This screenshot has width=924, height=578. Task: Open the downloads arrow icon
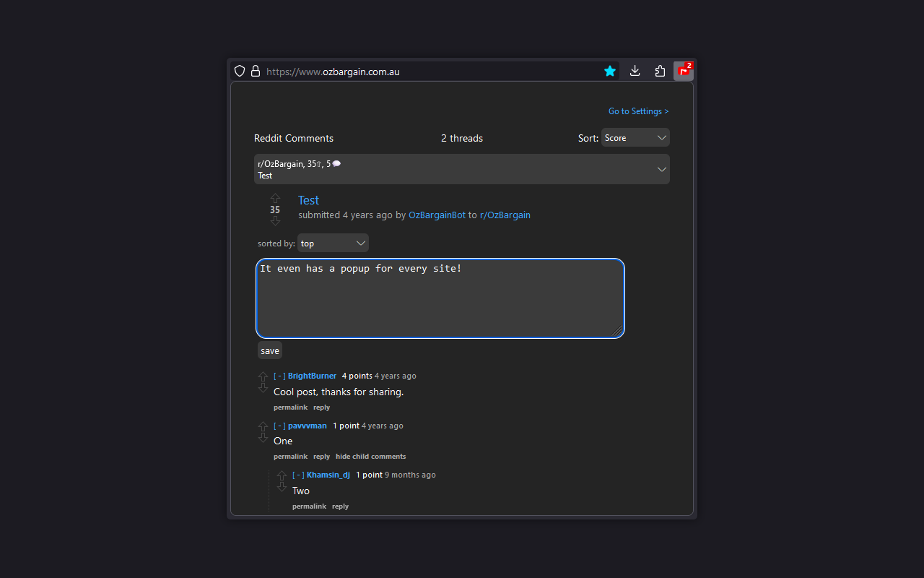[635, 71]
